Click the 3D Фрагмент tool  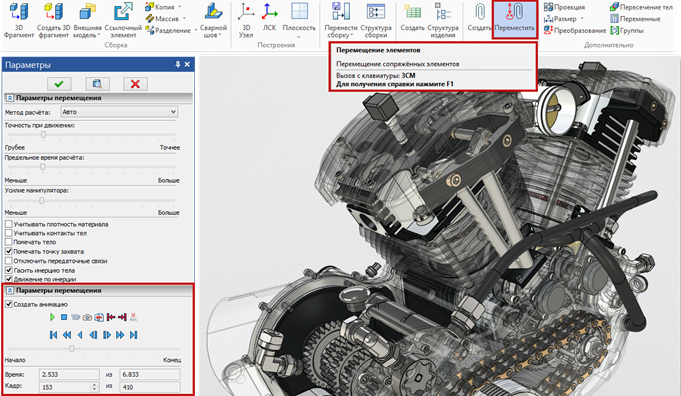tap(19, 20)
